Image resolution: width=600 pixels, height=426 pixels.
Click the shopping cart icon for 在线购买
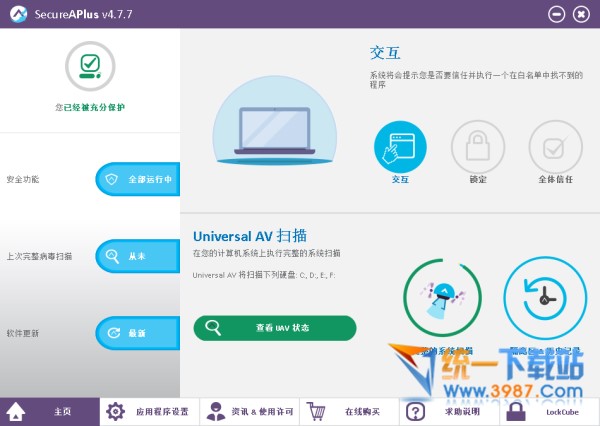317,411
